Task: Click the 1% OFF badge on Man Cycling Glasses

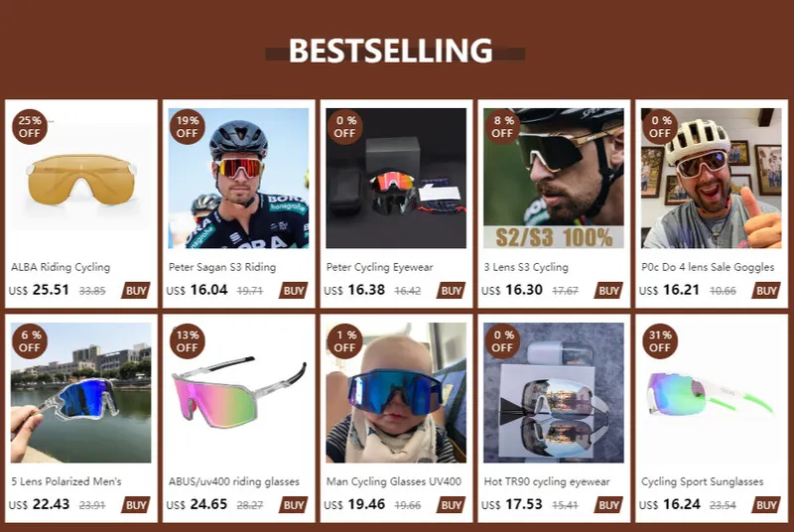Action: point(344,341)
